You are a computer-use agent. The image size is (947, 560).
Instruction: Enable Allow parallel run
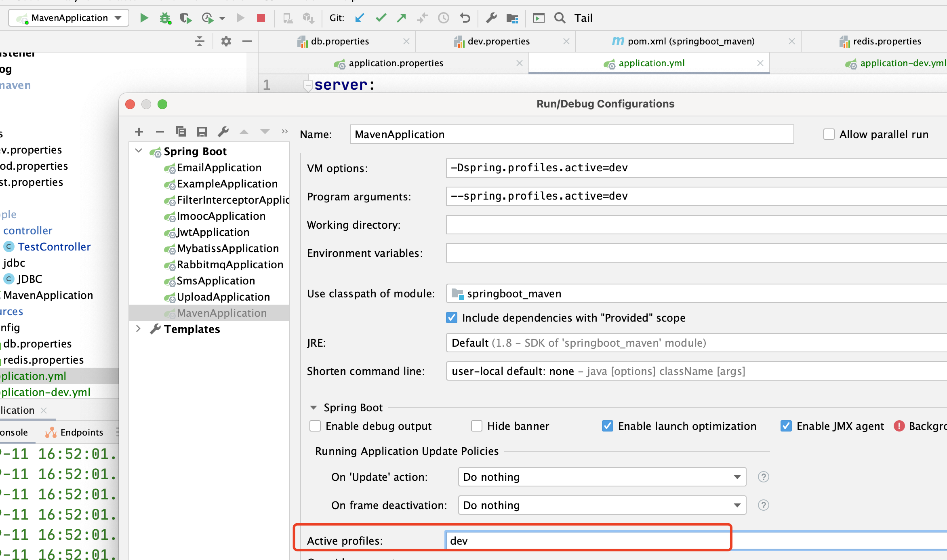pos(829,134)
